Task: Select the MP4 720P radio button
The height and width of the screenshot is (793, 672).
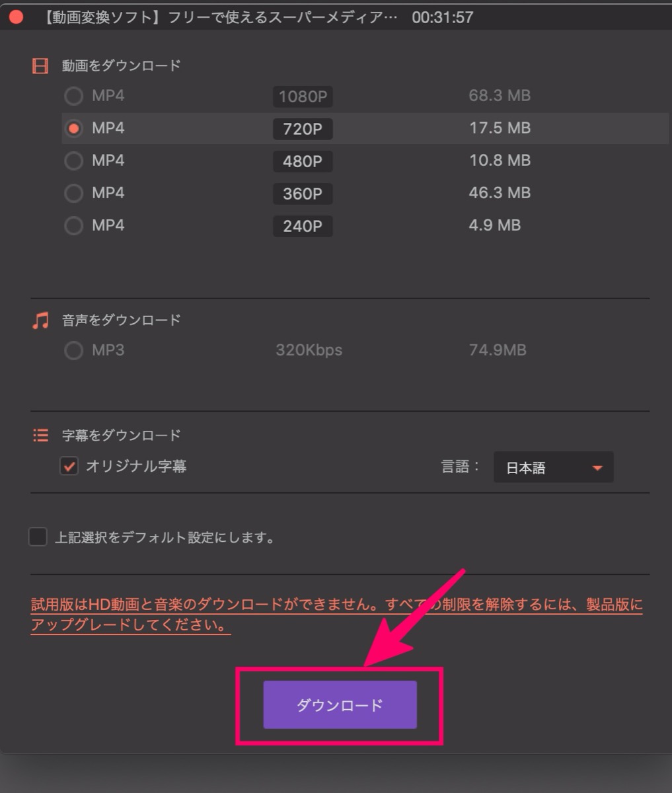Action: pyautogui.click(x=73, y=128)
